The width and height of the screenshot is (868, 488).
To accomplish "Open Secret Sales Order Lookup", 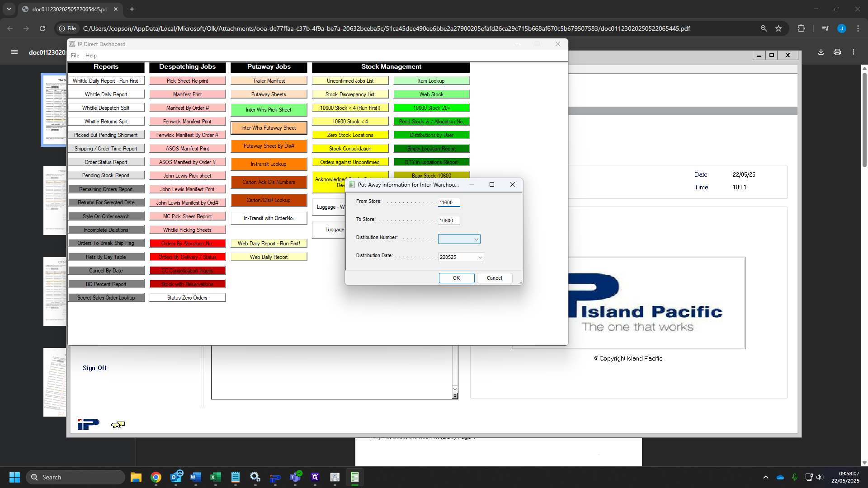I will coord(106,298).
